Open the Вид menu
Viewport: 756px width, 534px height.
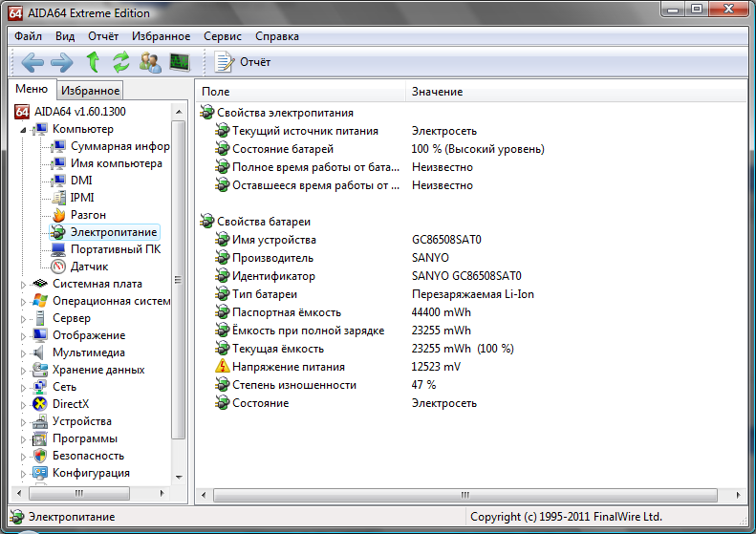(65, 36)
